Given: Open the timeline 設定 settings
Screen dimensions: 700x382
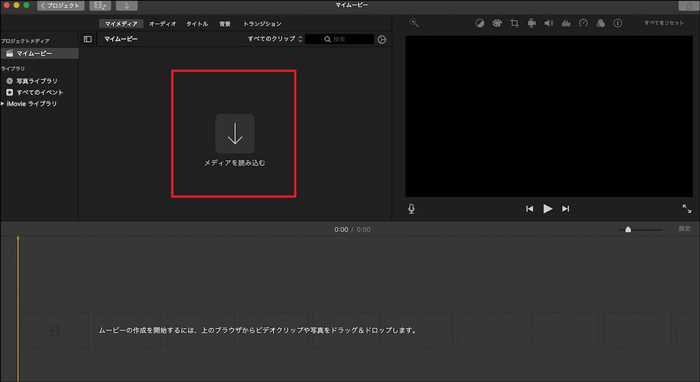Looking at the screenshot, I should click(684, 228).
